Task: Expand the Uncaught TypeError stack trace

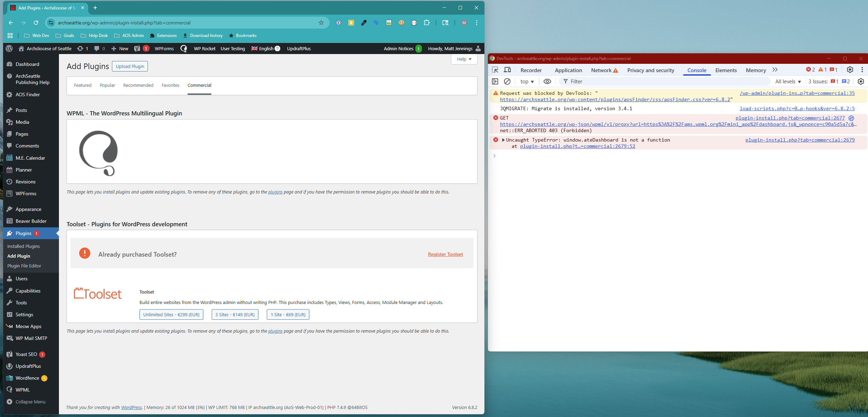Action: pyautogui.click(x=503, y=140)
